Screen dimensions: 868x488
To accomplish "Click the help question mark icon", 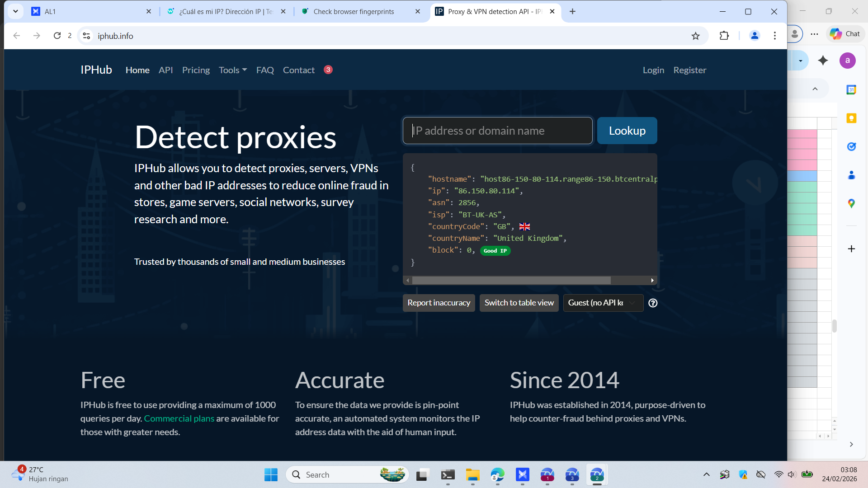I will [653, 303].
